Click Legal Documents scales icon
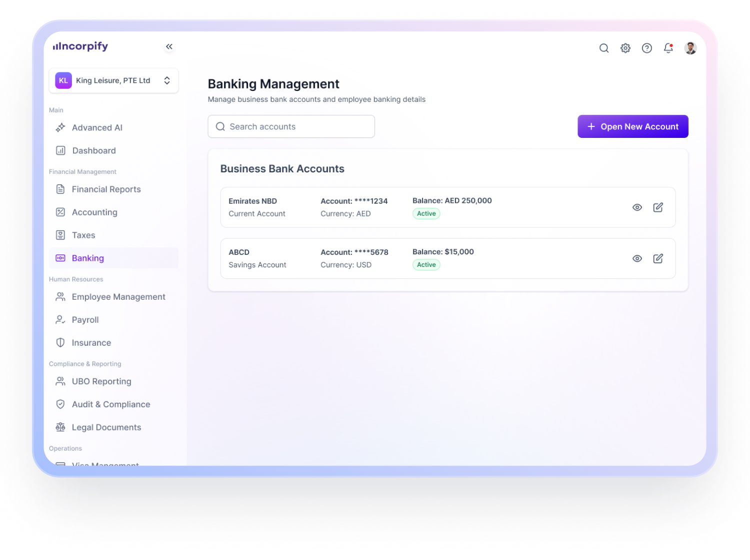750x560 pixels. (60, 427)
